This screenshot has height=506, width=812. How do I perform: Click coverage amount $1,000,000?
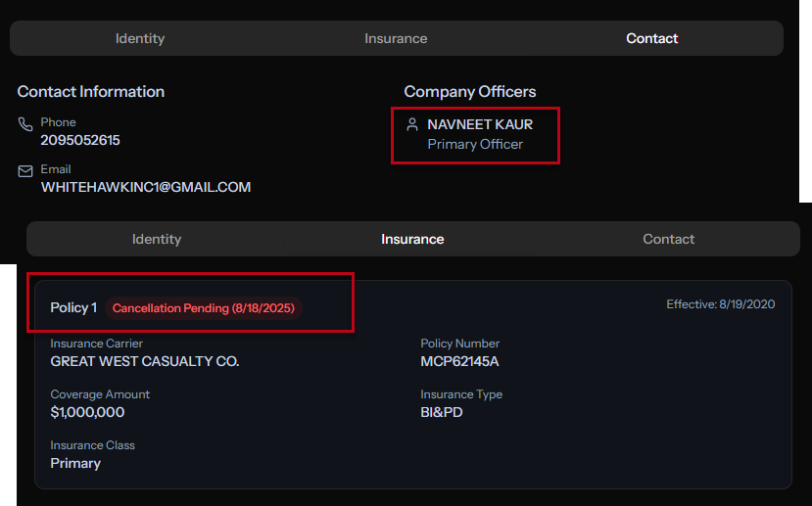click(87, 412)
